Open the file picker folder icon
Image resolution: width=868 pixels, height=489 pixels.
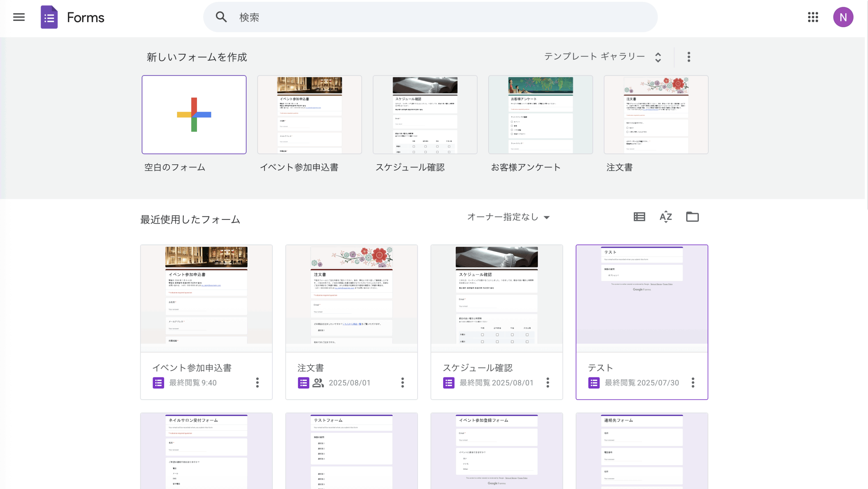pyautogui.click(x=692, y=217)
